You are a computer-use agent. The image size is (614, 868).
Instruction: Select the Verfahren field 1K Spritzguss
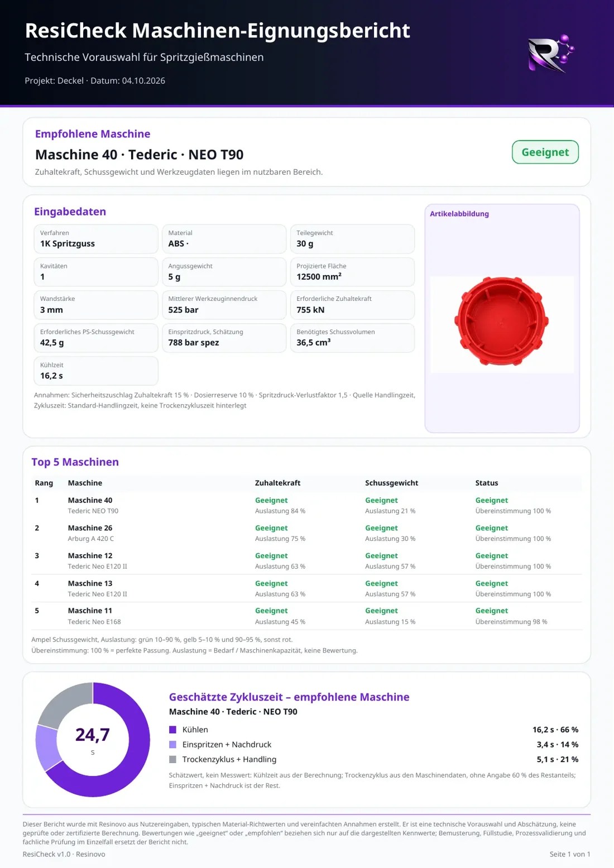coord(96,239)
